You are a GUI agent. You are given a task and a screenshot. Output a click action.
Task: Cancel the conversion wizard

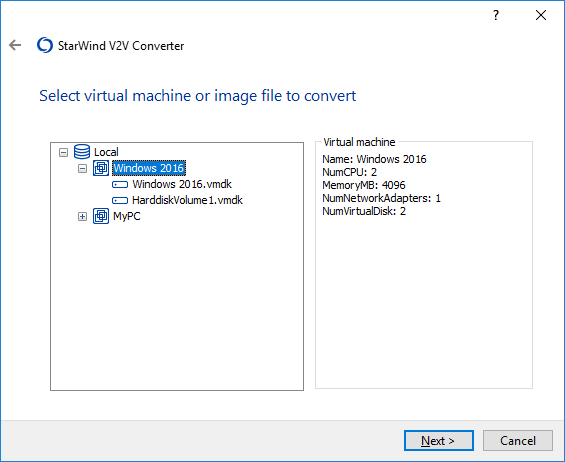pos(518,440)
